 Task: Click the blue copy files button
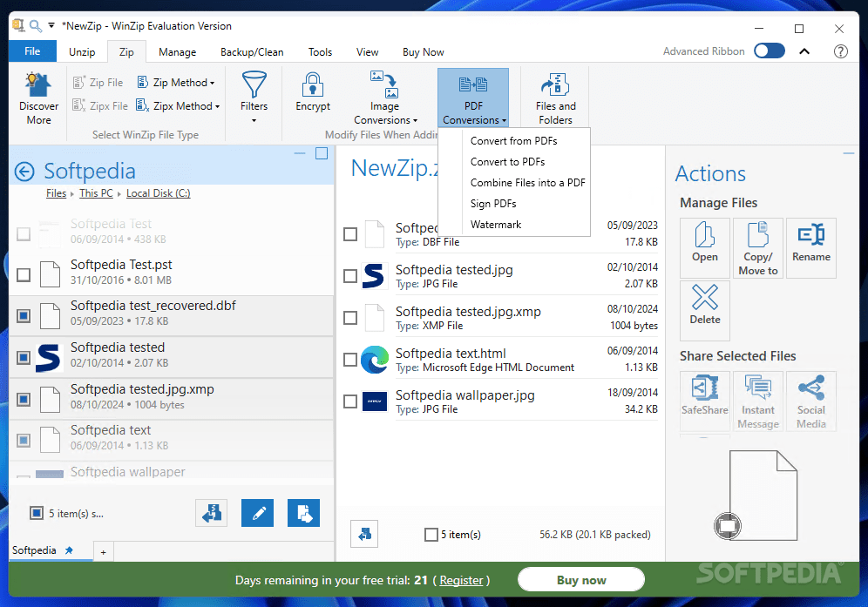(303, 513)
